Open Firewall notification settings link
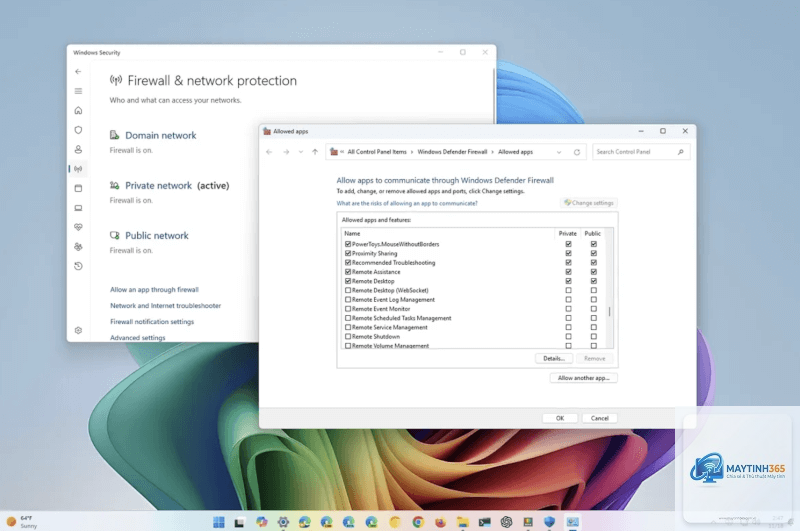The image size is (800, 531). [152, 322]
